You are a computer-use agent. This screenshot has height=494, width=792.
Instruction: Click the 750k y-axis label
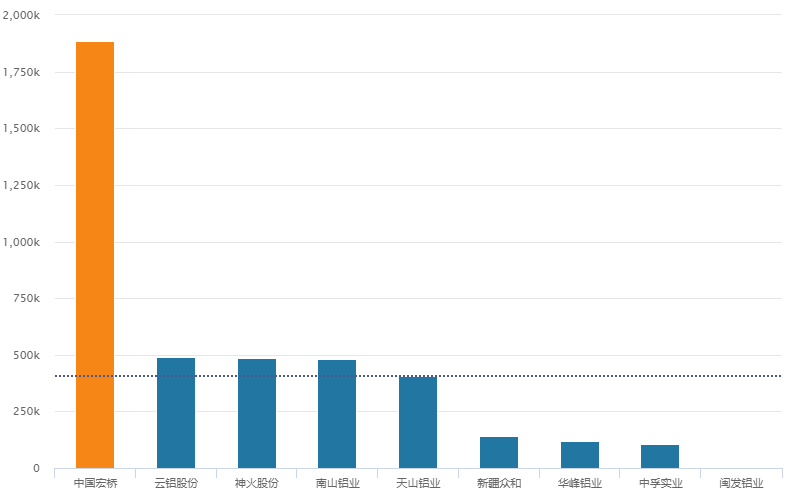27,299
